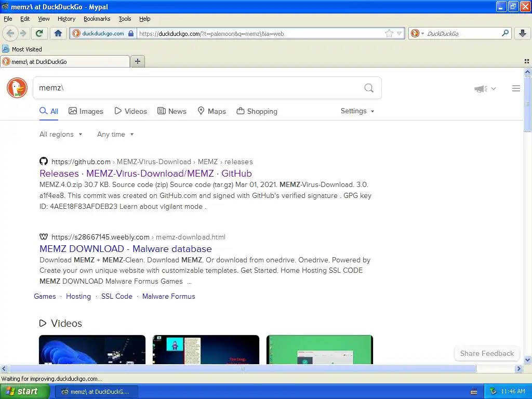Image resolution: width=532 pixels, height=399 pixels.
Task: Open the SSL Code sitelink
Action: point(117,296)
